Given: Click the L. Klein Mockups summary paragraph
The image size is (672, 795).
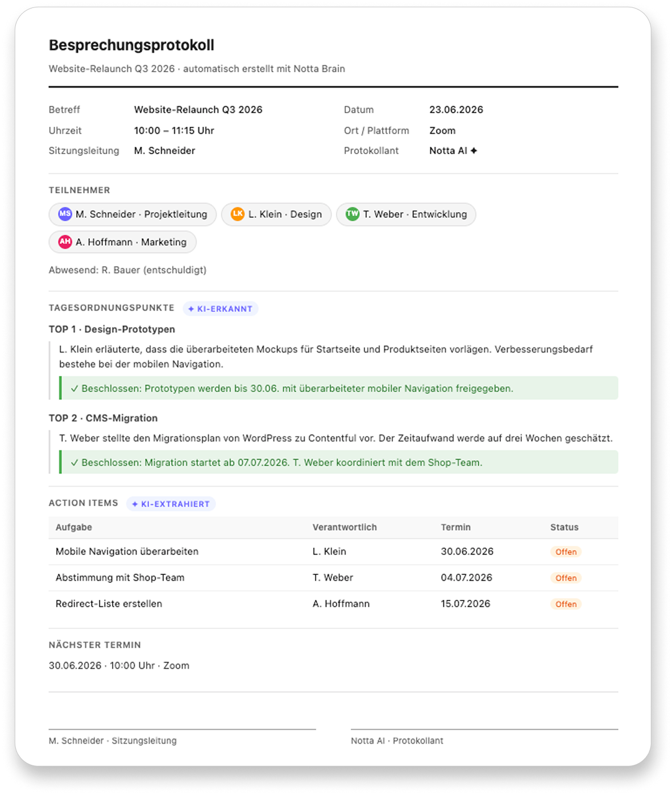Looking at the screenshot, I should [x=326, y=357].
